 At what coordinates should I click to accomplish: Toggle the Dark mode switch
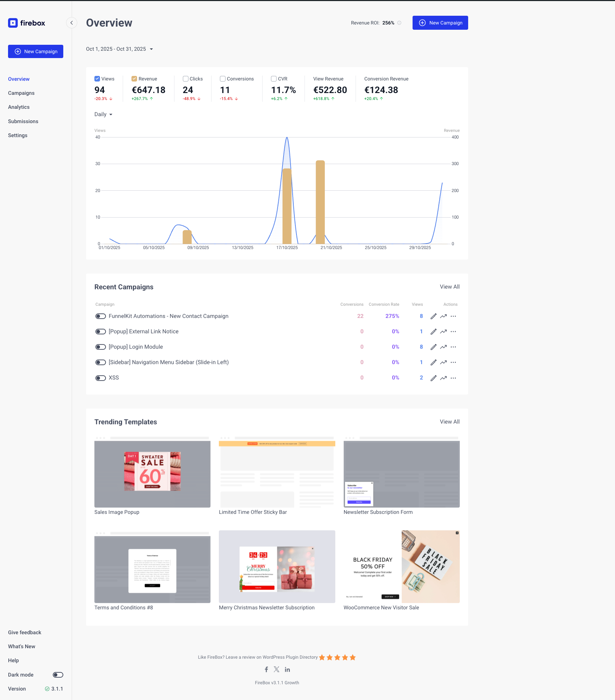pos(58,675)
